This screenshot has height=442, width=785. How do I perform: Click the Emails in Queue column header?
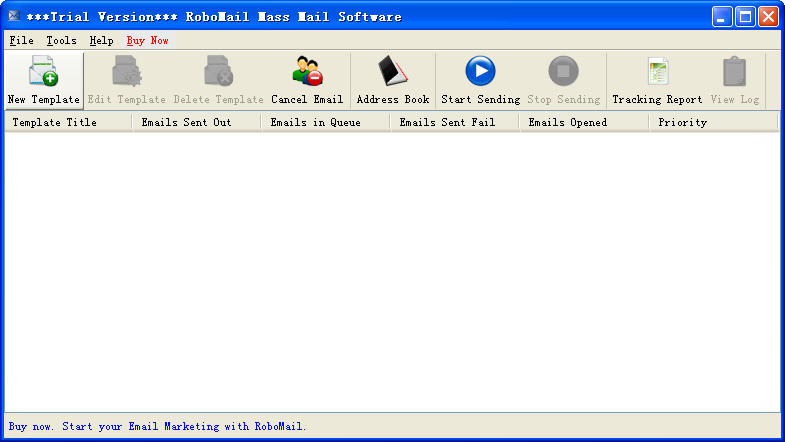coord(326,122)
